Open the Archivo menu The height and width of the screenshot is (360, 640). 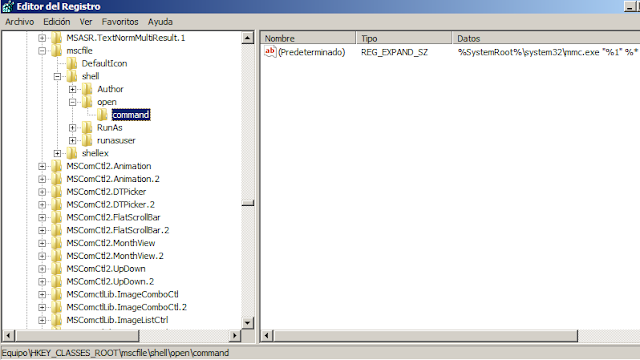coord(19,22)
